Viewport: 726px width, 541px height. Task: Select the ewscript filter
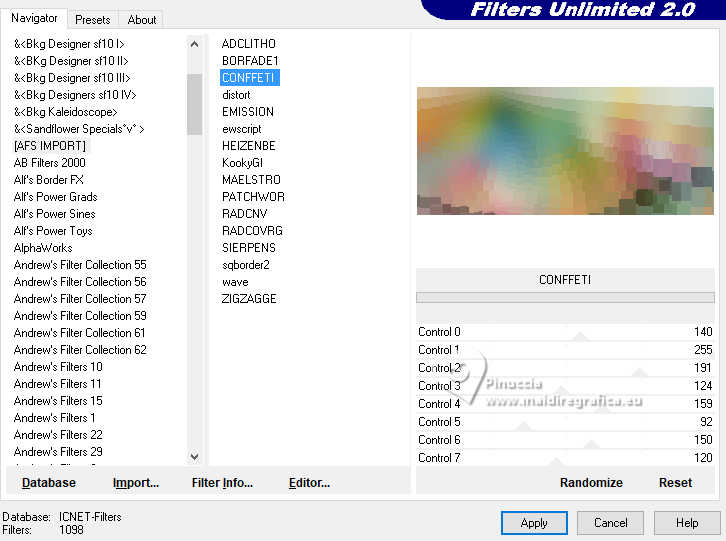242,129
